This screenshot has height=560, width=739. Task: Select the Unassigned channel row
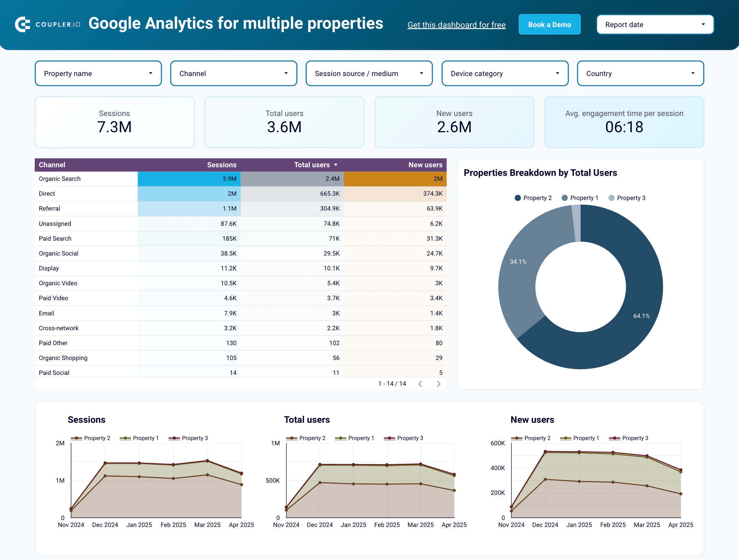tap(240, 224)
